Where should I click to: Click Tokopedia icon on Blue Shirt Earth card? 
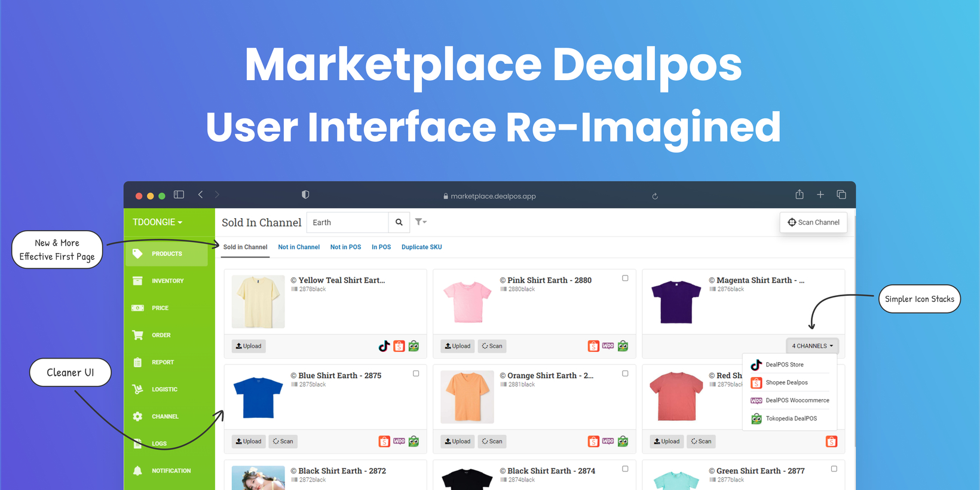(x=414, y=442)
